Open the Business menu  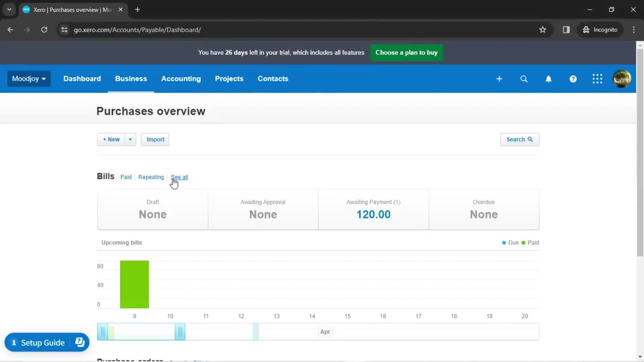pos(131,79)
